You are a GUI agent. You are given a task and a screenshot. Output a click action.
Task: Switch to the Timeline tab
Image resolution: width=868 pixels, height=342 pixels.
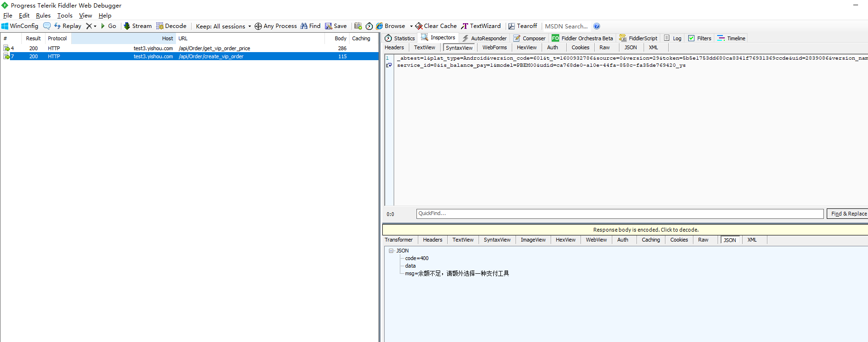tap(731, 38)
